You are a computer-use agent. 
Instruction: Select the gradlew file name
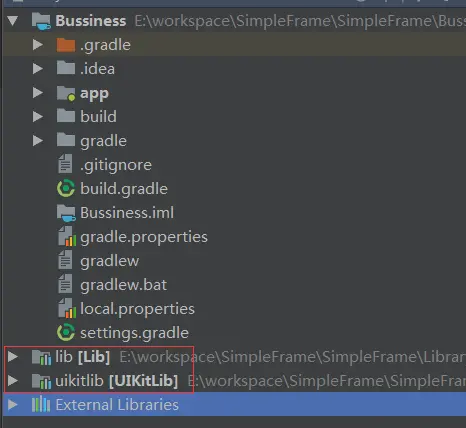110,261
